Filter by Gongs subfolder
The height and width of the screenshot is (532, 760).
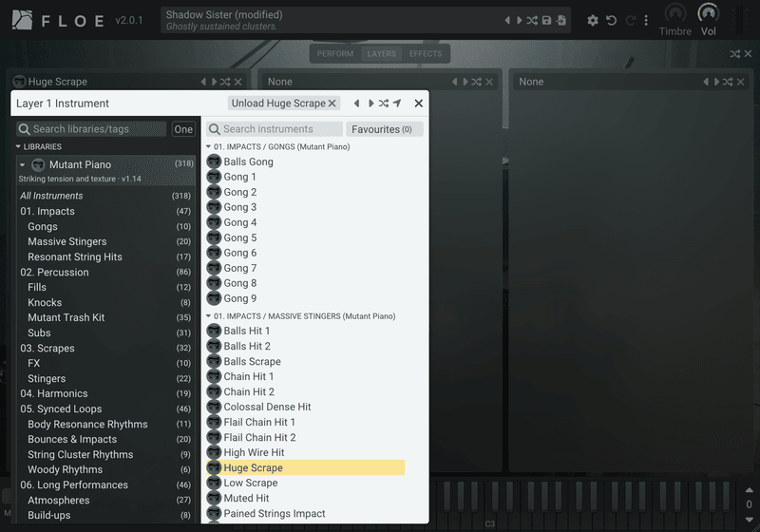pos(105,226)
